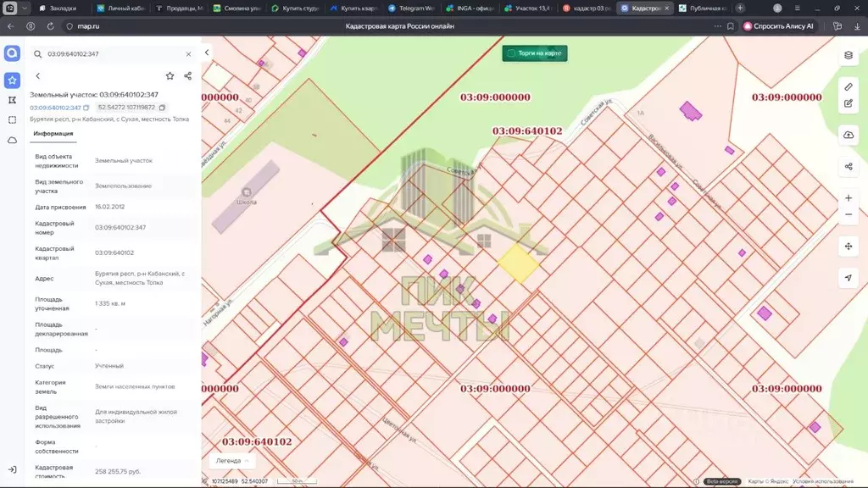Select the ruler measurement tool
868x488 pixels.
(849, 87)
